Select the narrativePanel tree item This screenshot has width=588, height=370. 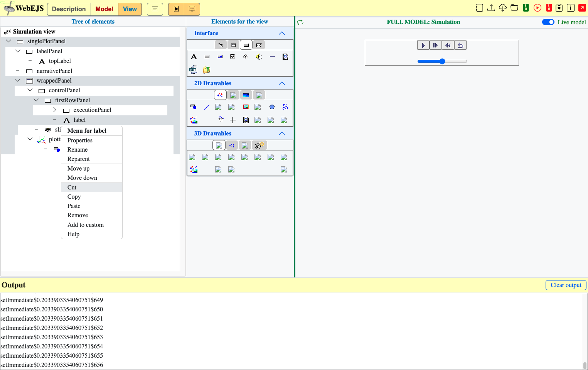54,71
